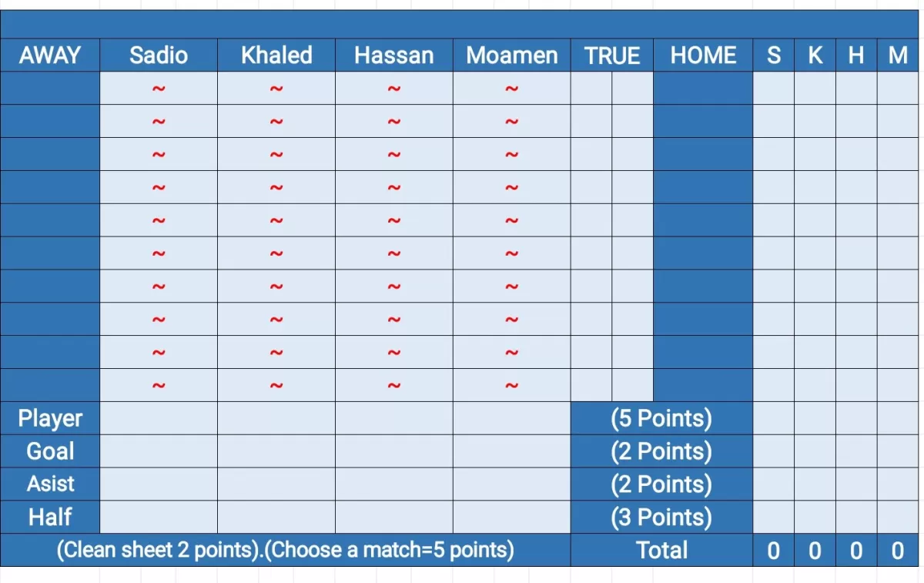Select the total score under S column

(x=774, y=550)
